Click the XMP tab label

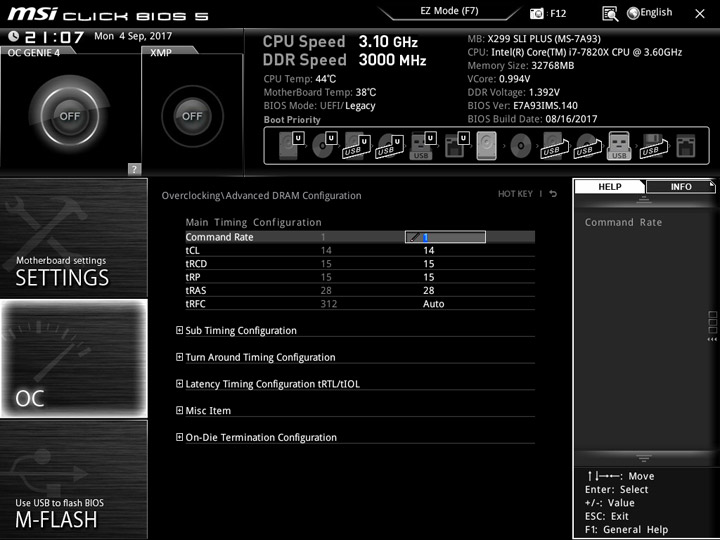161,52
